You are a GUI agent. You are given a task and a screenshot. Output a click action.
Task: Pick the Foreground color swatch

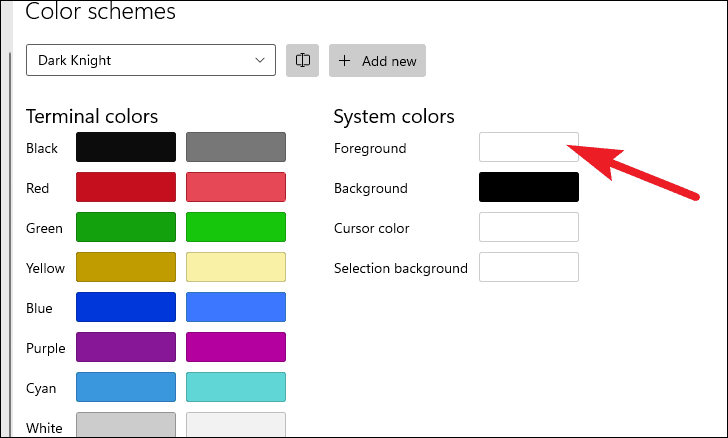click(529, 147)
